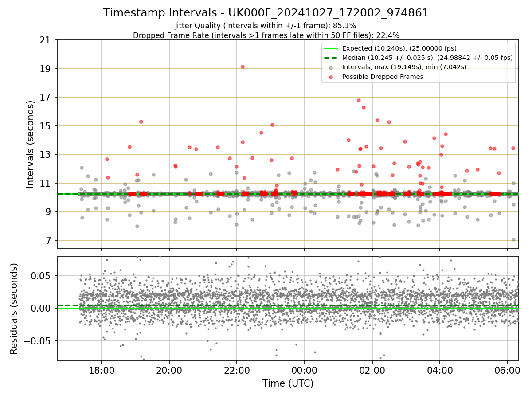Click the x-axis tick label '02:00'
Screen dimensions: 532x399
click(x=372, y=370)
